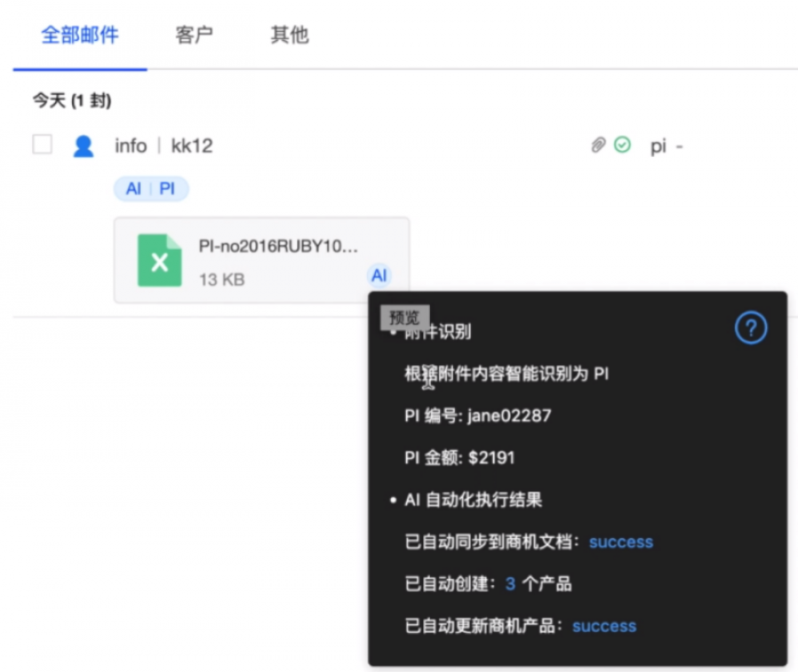Click the kk12 sender label
Viewport: 798px width, 672px height.
pyautogui.click(x=192, y=146)
